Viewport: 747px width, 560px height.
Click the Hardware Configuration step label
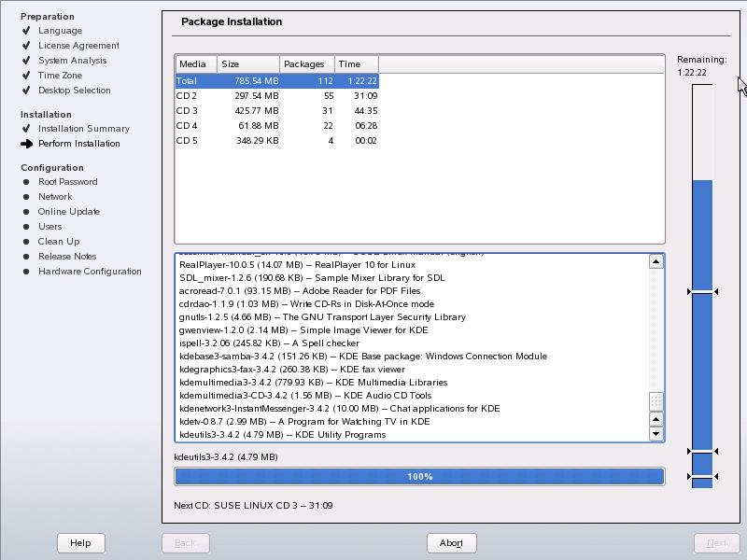coord(90,272)
